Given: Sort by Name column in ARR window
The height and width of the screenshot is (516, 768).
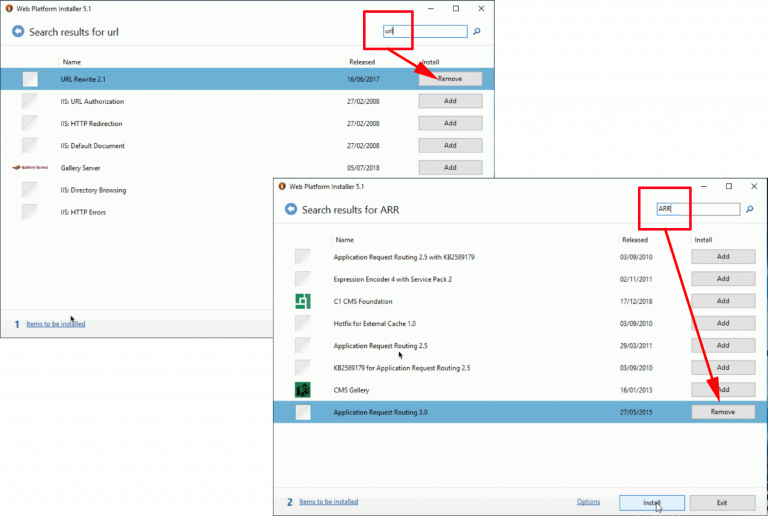Looking at the screenshot, I should point(344,240).
